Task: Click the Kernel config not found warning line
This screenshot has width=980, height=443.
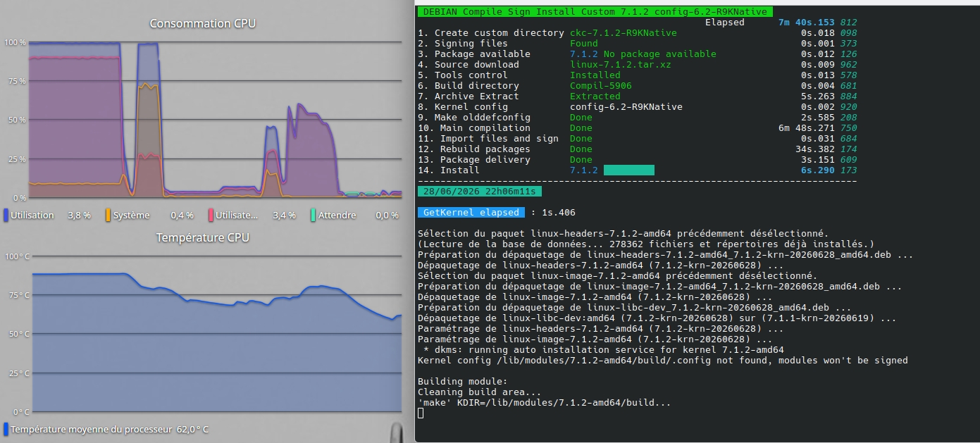Action: coord(662,360)
